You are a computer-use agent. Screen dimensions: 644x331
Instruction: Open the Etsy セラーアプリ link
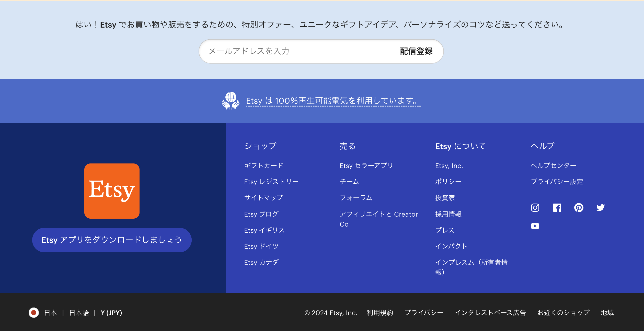366,166
